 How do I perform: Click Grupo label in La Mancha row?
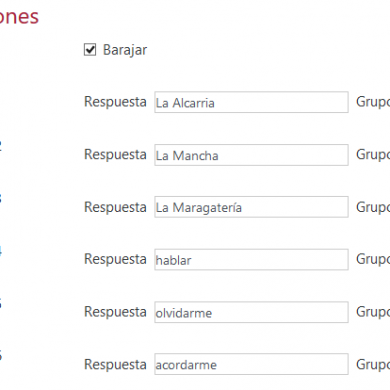click(373, 155)
